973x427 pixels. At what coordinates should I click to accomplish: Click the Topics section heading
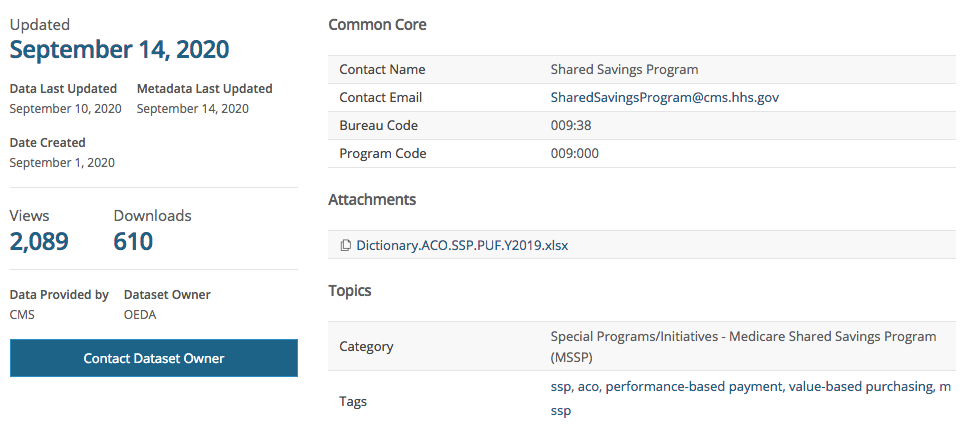point(350,291)
